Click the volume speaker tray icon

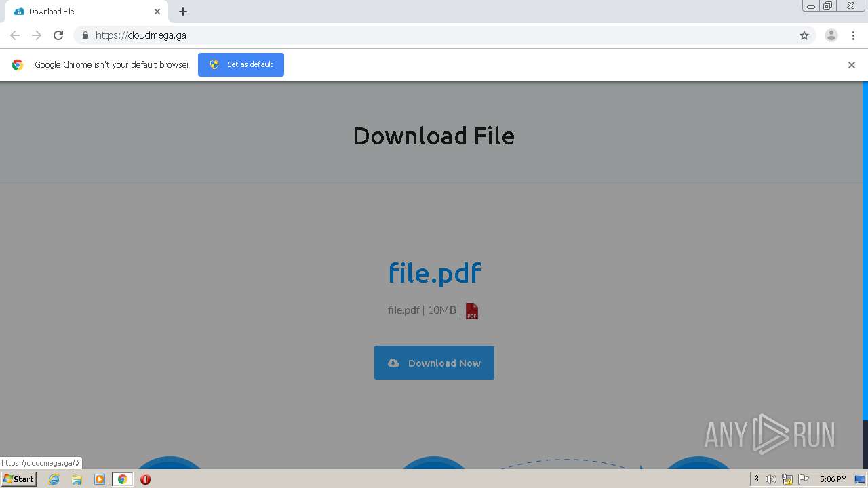tap(771, 479)
